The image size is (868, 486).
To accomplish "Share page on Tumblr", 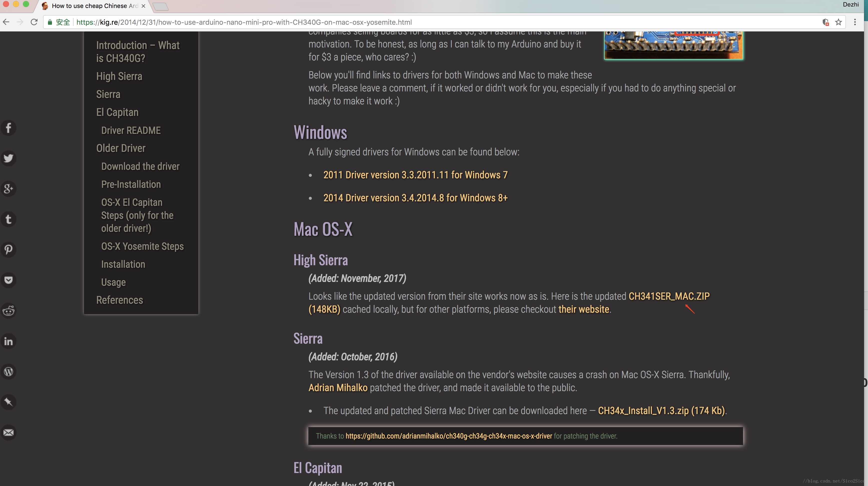I will tap(8, 219).
